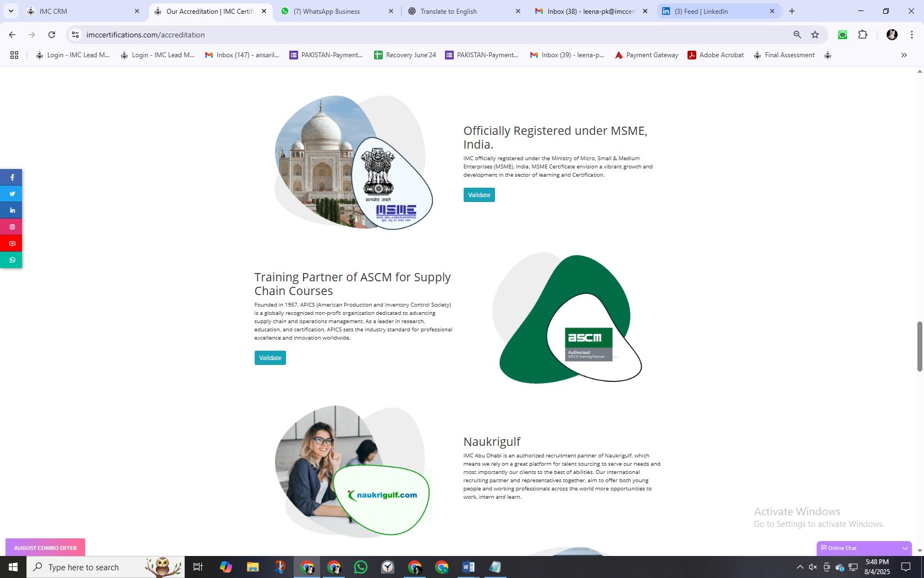Open Final Assessment bookmark
Image resolution: width=924 pixels, height=578 pixels.
(784, 55)
